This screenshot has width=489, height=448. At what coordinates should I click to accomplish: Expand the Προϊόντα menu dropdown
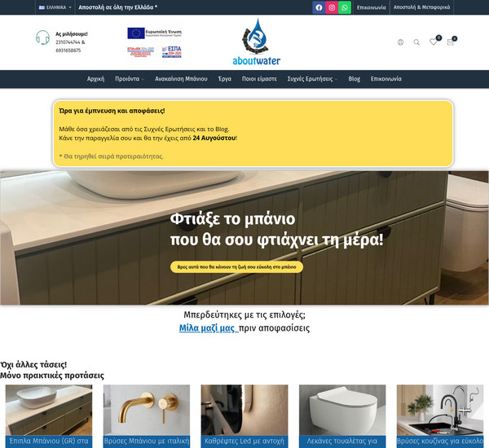pyautogui.click(x=130, y=79)
